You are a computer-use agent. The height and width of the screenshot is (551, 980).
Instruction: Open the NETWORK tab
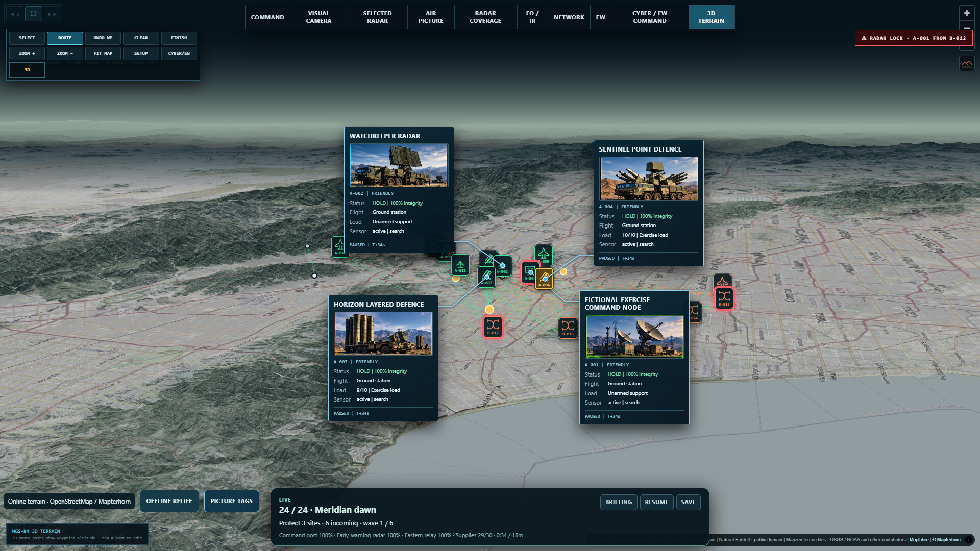click(569, 17)
